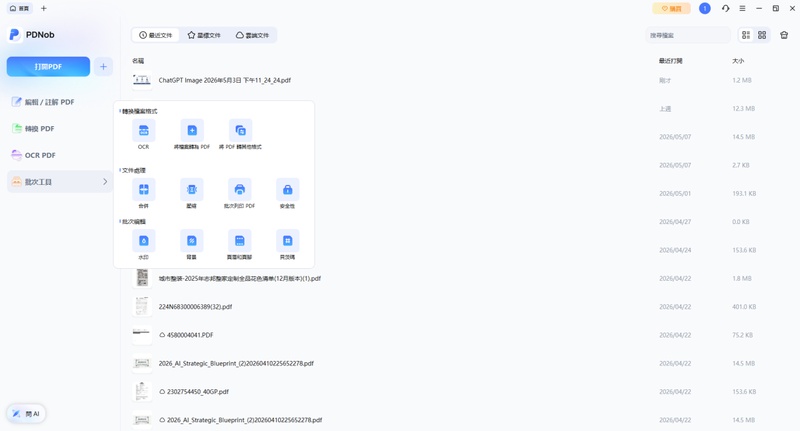Switch to list view layout

[746, 35]
